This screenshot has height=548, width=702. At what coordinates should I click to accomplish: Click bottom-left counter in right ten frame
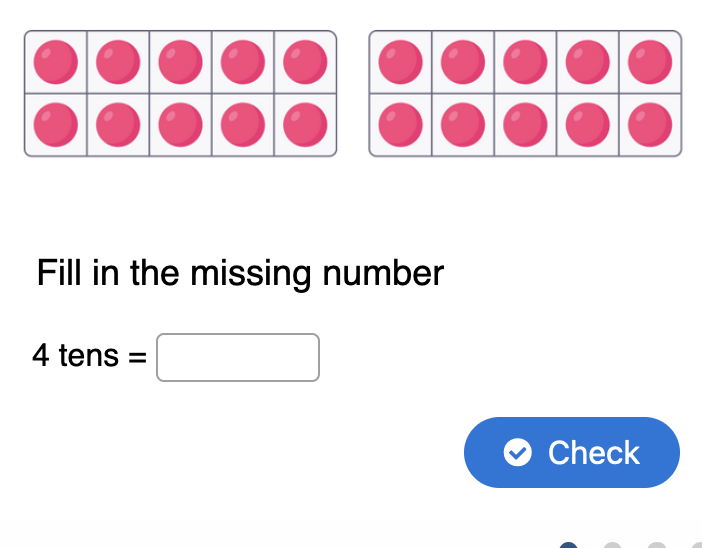401,125
